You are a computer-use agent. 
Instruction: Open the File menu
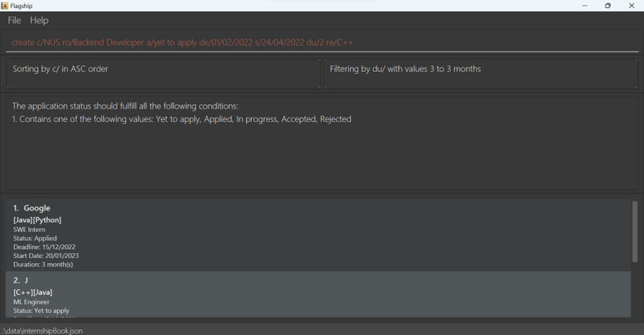(x=14, y=20)
